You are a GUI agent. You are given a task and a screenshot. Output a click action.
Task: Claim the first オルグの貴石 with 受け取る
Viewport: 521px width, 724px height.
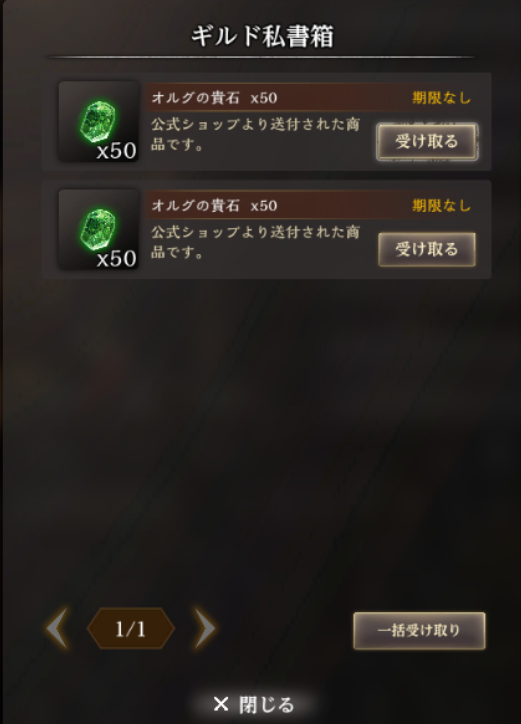[427, 141]
